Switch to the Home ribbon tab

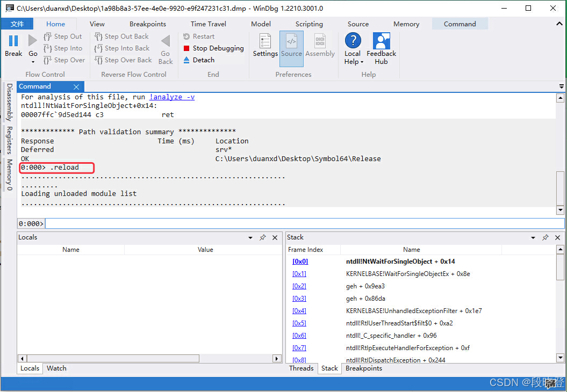56,24
